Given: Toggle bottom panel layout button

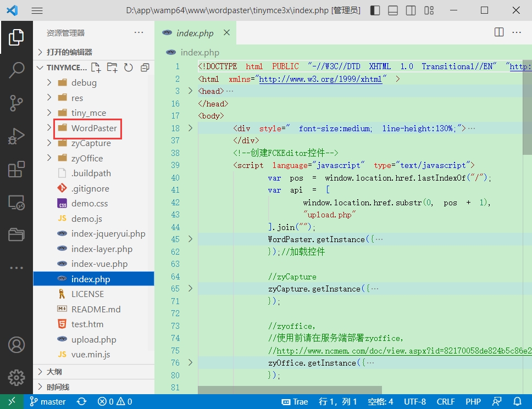Looking at the screenshot, I should [x=392, y=10].
